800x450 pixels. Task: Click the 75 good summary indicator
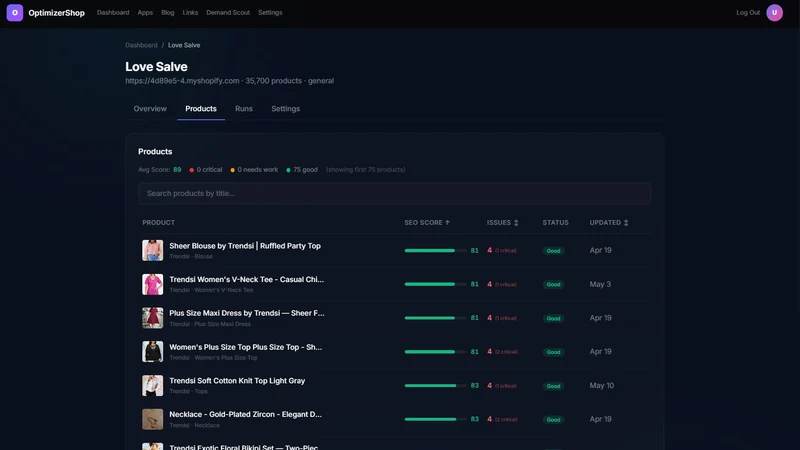pyautogui.click(x=302, y=170)
